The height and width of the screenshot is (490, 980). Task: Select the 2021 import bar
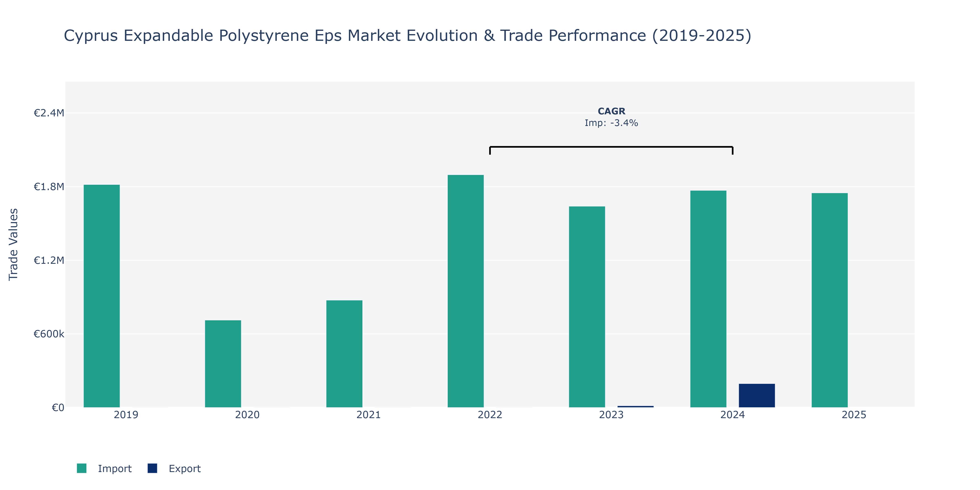(x=344, y=354)
